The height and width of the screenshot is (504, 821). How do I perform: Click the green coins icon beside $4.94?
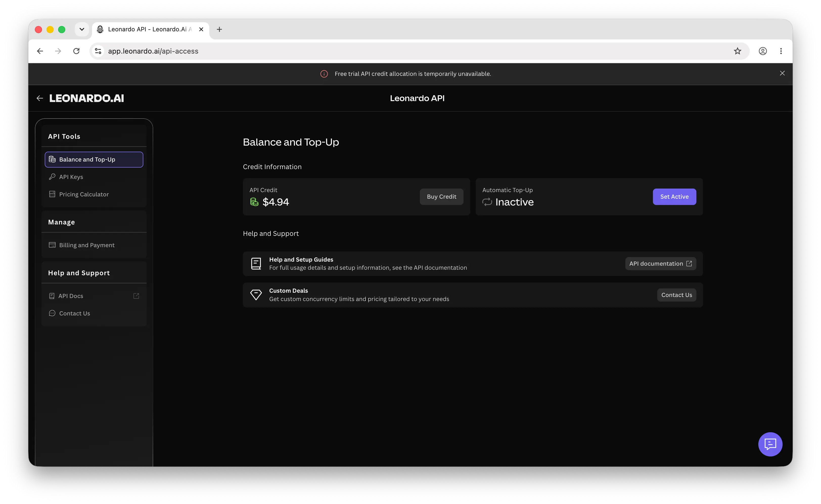click(254, 202)
